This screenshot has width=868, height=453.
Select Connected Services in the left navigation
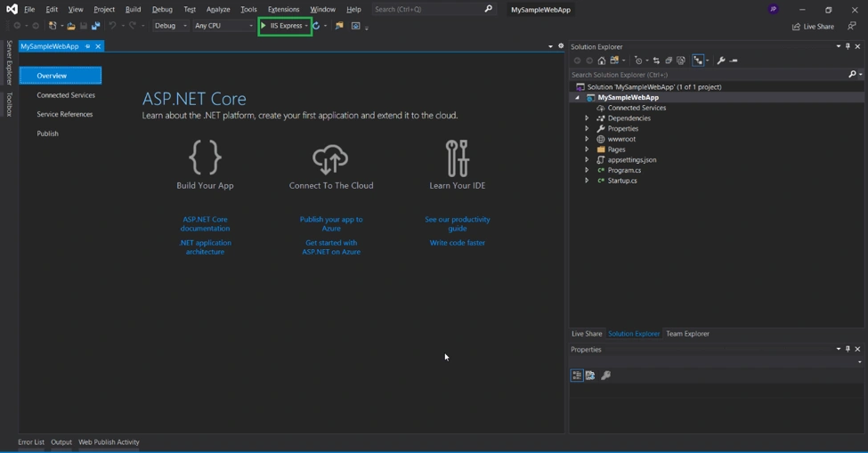(66, 95)
